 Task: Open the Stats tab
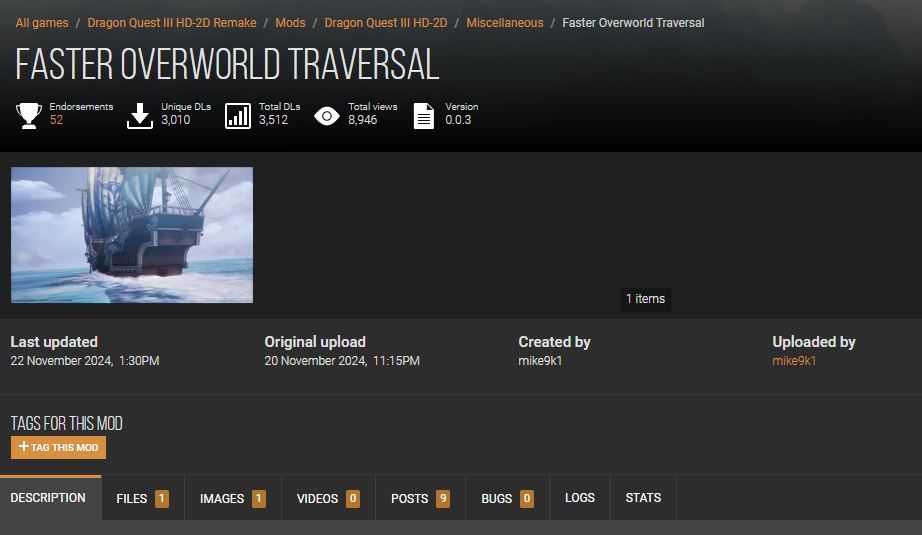(643, 498)
